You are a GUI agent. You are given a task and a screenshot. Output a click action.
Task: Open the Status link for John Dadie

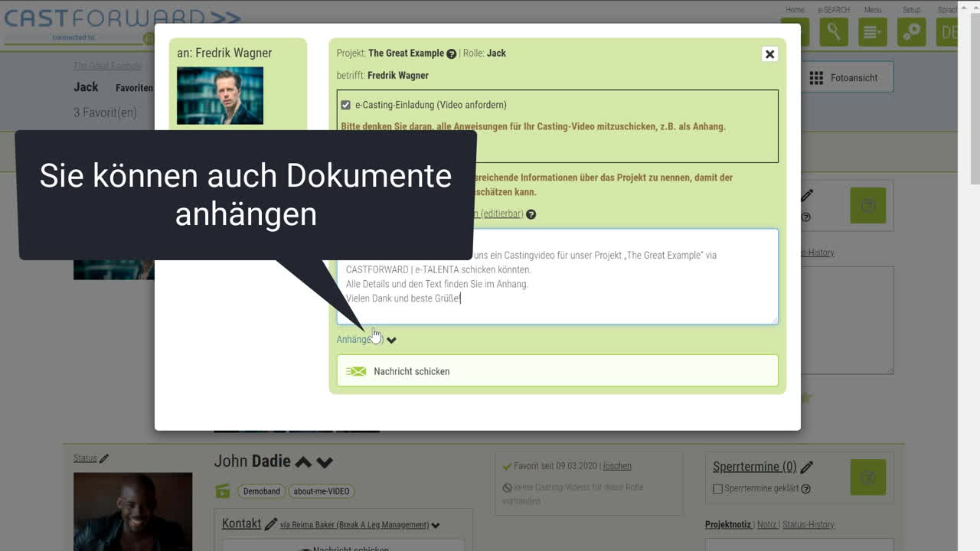tap(85, 458)
